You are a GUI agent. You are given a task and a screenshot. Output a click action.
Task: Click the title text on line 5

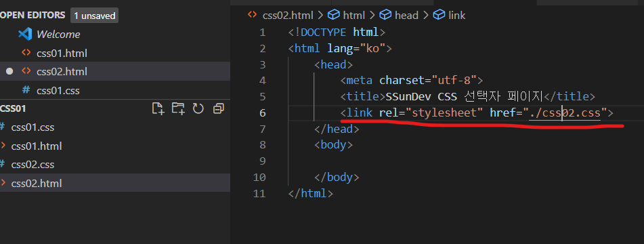click(464, 96)
